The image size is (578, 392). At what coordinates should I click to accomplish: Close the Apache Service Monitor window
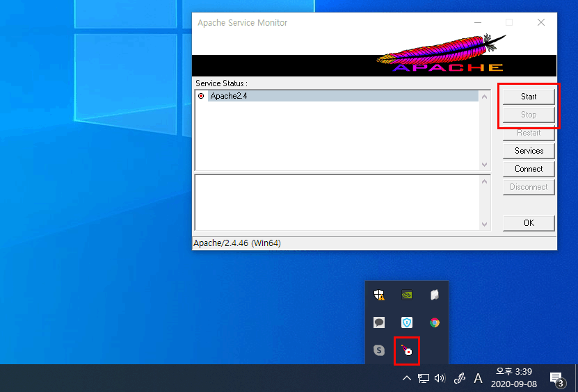point(540,22)
